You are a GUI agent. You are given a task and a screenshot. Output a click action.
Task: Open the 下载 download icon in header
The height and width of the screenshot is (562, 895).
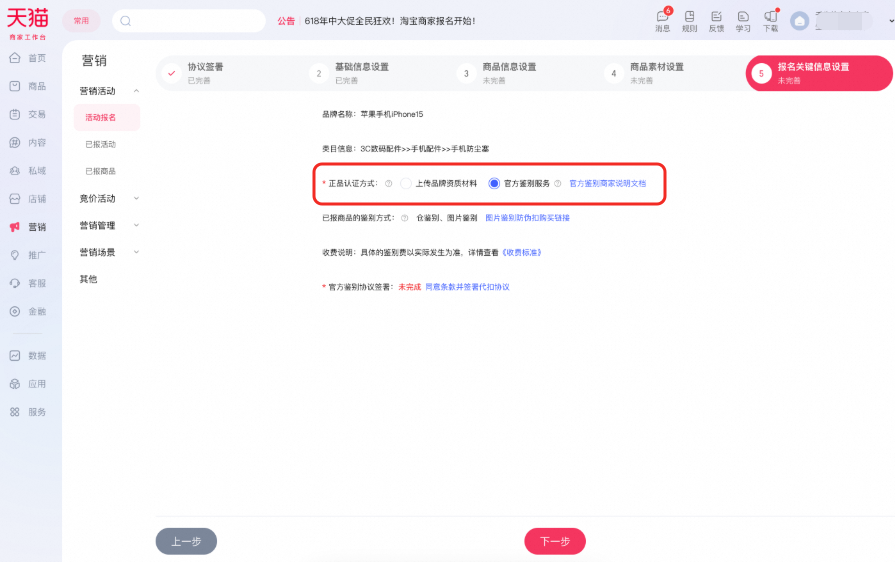point(771,17)
